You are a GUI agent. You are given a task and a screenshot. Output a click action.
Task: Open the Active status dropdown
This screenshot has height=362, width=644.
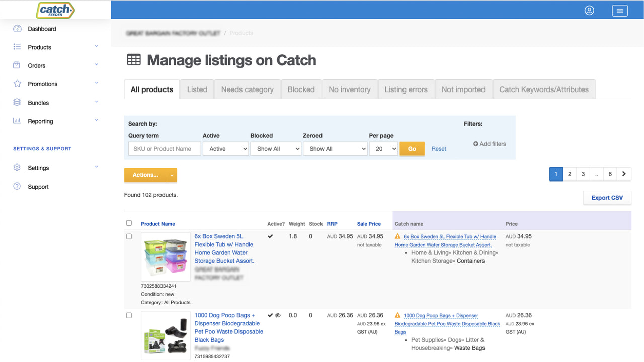tap(225, 148)
